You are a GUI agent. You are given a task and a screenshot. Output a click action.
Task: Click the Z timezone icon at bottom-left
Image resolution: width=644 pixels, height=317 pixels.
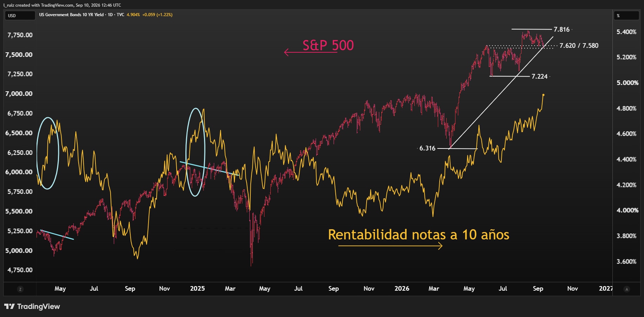coord(20,289)
